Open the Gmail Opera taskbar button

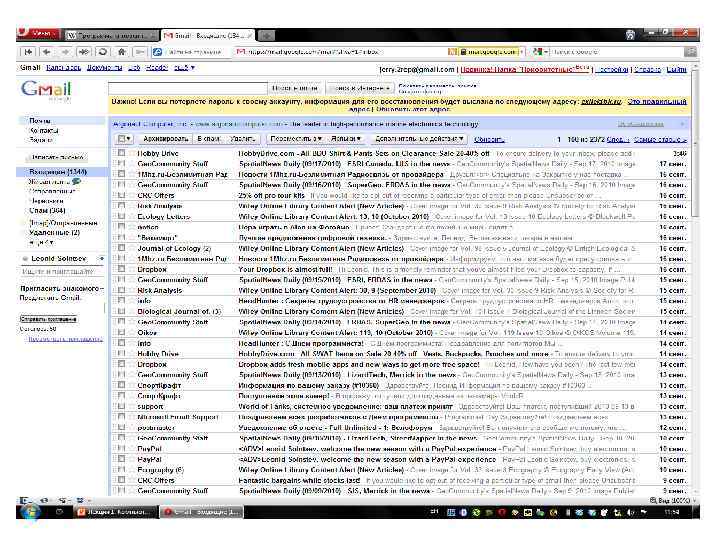[201, 512]
